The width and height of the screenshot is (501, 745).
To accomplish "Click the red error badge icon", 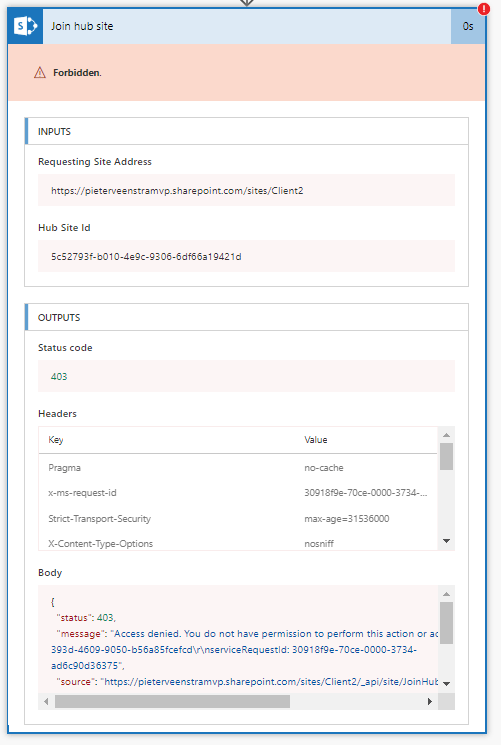I will pos(484,9).
